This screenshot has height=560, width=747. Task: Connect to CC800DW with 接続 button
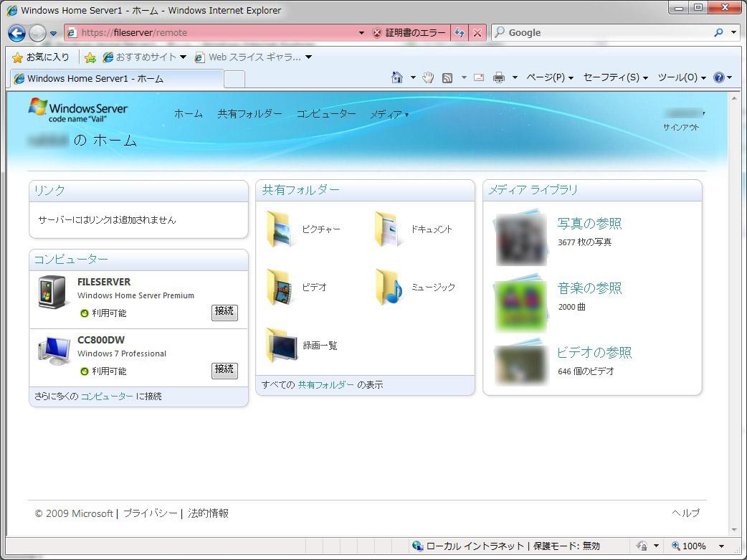[224, 370]
